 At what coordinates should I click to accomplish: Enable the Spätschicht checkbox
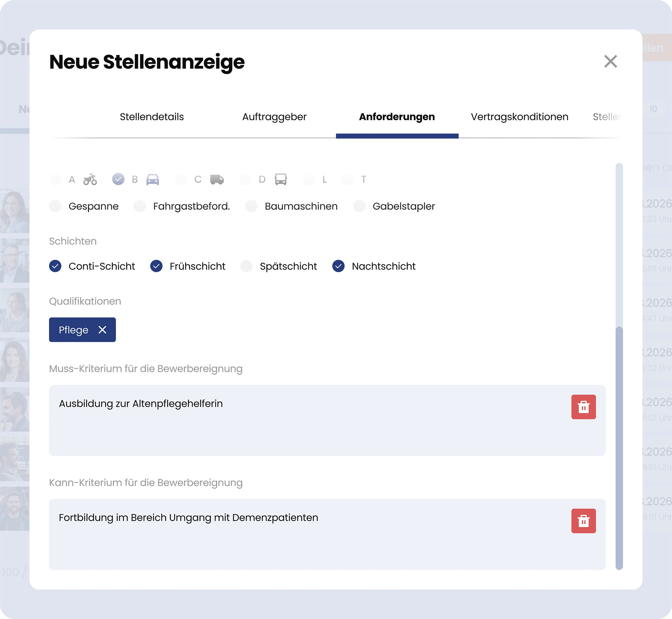tap(247, 266)
